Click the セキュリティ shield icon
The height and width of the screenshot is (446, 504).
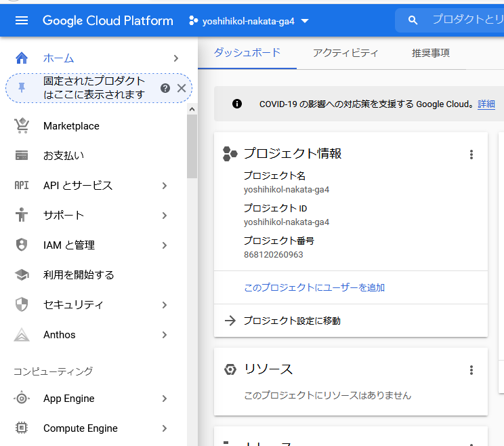[22, 304]
